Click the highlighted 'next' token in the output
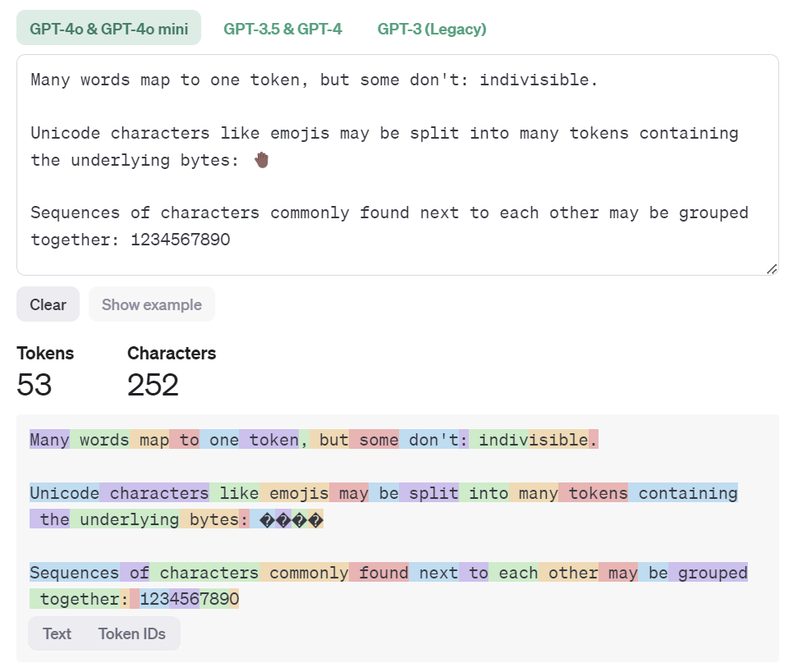The height and width of the screenshot is (672, 789). pos(433,573)
